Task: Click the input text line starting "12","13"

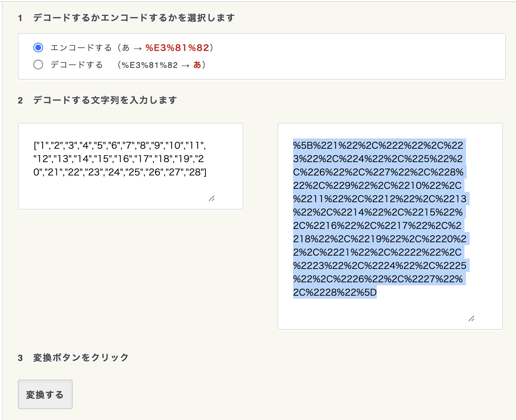Action: click(x=119, y=159)
